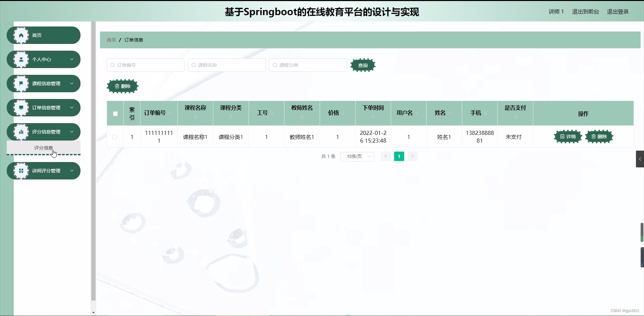
Task: Click the 评分信息管理 chart icon
Action: [21, 131]
